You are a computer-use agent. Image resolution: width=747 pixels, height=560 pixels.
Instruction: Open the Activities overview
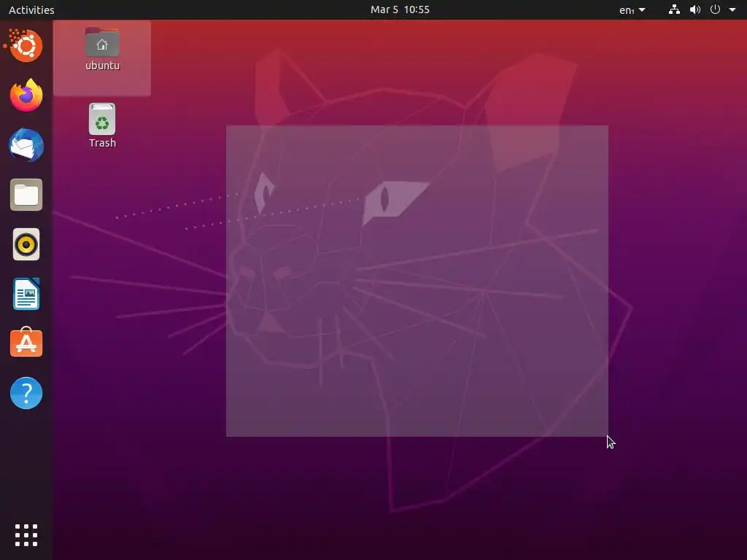(x=31, y=9)
